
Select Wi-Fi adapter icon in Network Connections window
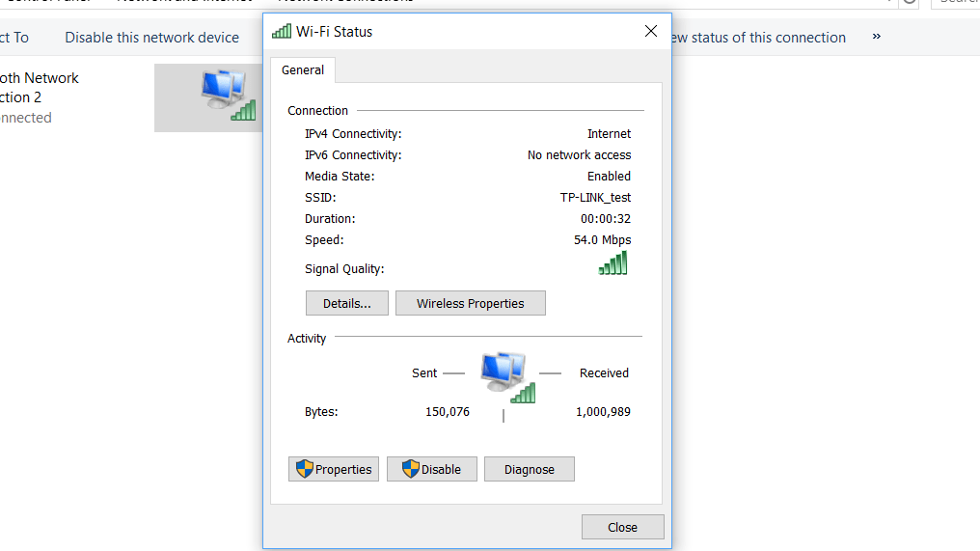click(x=229, y=96)
